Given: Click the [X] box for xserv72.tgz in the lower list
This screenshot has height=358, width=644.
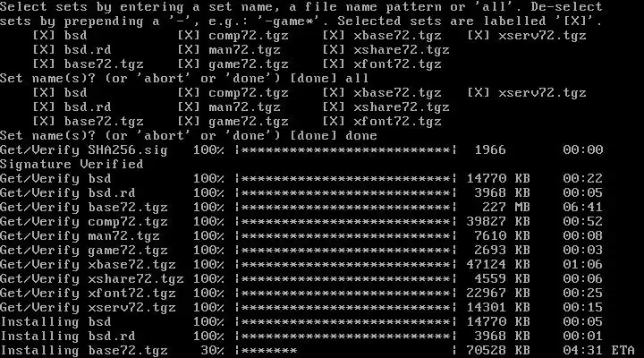Looking at the screenshot, I should pos(478,92).
